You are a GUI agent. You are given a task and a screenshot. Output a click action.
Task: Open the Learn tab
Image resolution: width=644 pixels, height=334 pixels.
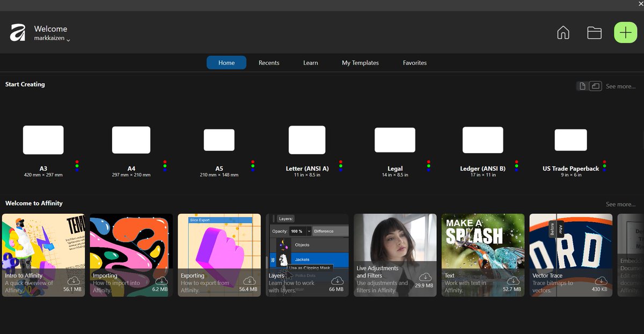[x=311, y=63]
